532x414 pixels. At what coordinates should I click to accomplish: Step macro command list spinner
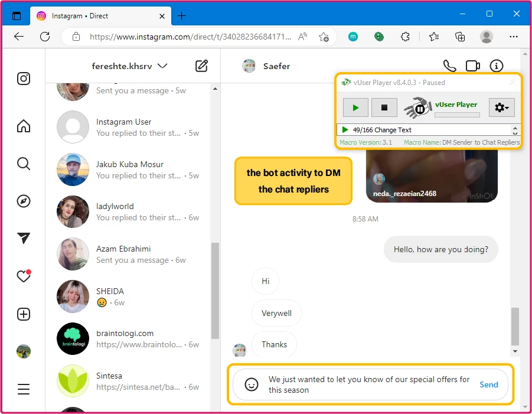tap(515, 130)
